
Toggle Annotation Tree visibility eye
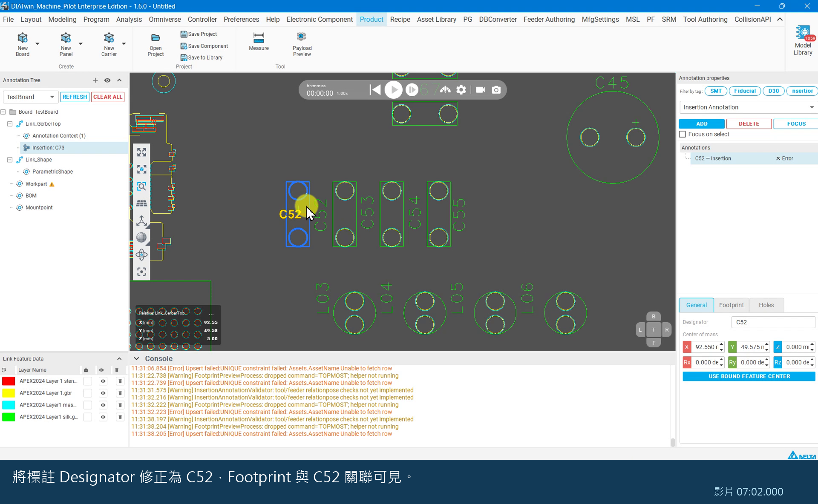107,80
